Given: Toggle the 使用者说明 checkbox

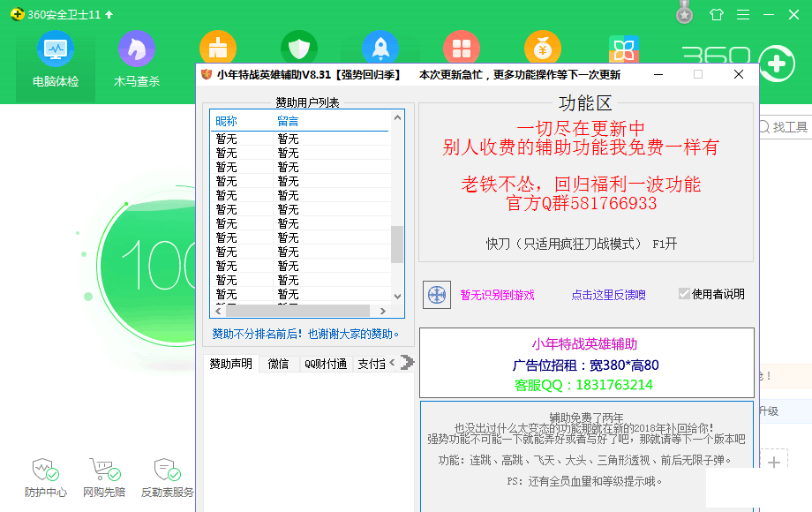Looking at the screenshot, I should point(684,294).
